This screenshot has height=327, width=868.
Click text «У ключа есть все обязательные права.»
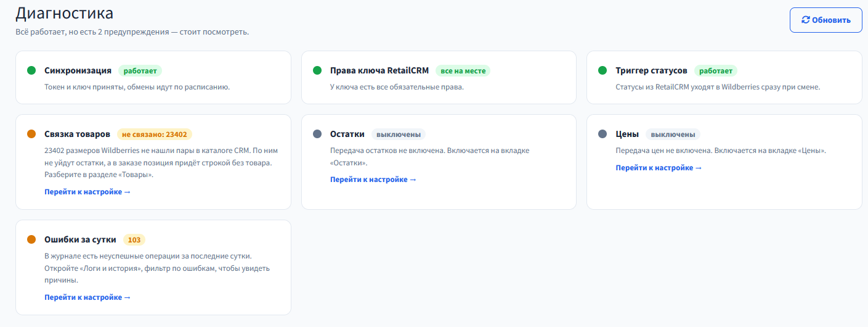(397, 87)
